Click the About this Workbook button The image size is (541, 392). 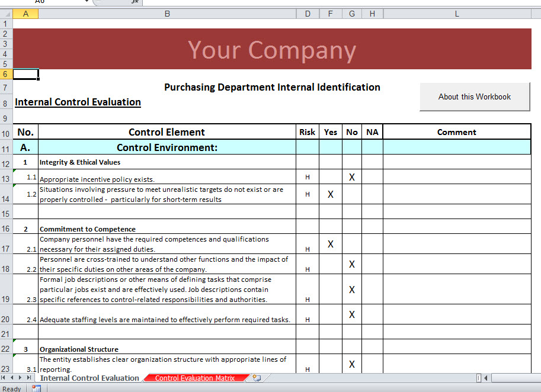(x=475, y=97)
